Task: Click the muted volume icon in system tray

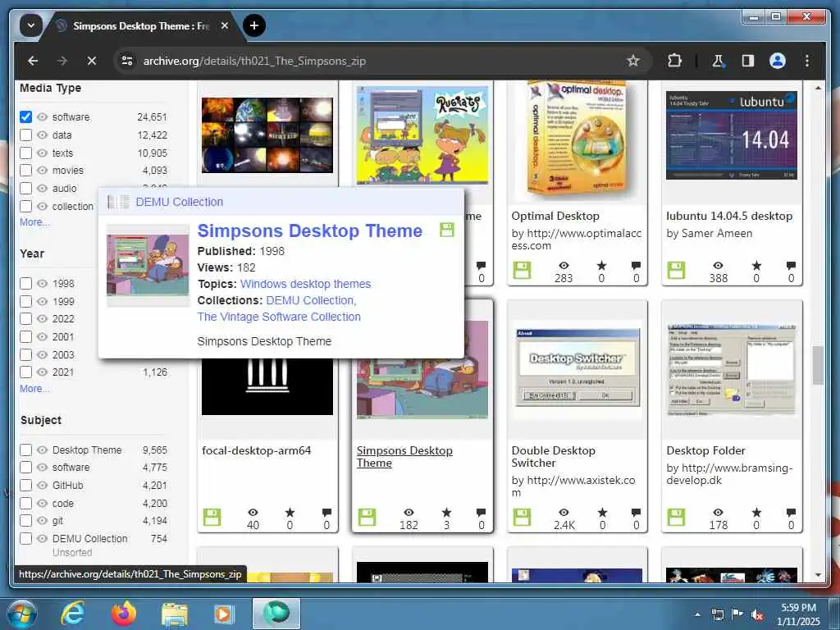Action: 757,615
